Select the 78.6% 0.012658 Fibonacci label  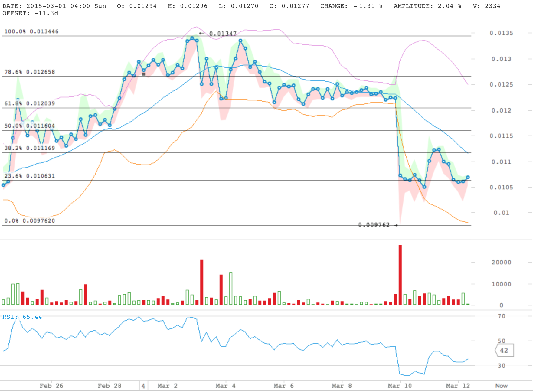[x=30, y=72]
